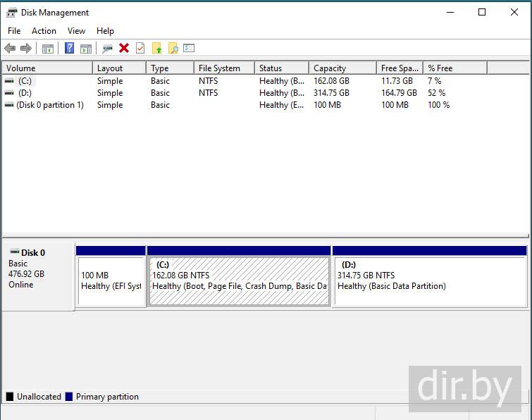
Task: Click the settings checklist toolbar icon
Action: point(189,48)
